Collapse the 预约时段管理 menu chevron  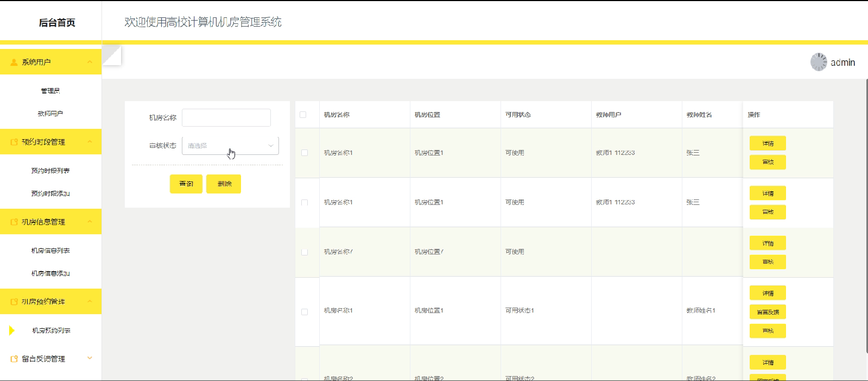pos(90,142)
